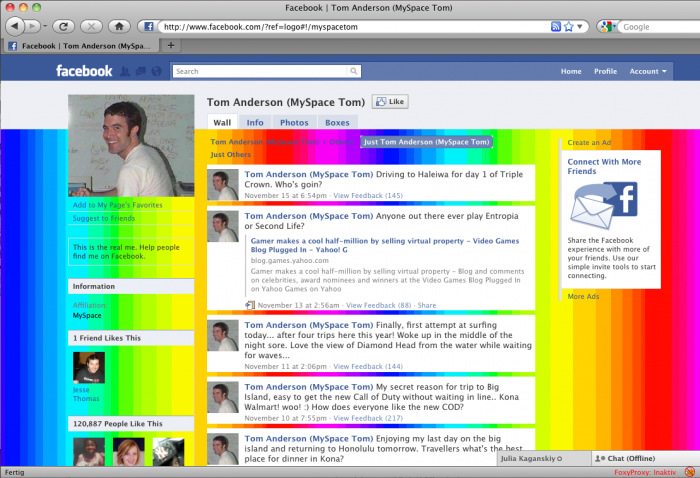The width and height of the screenshot is (700, 478).
Task: Click the Jesse Thomas name link
Action: pos(86,394)
